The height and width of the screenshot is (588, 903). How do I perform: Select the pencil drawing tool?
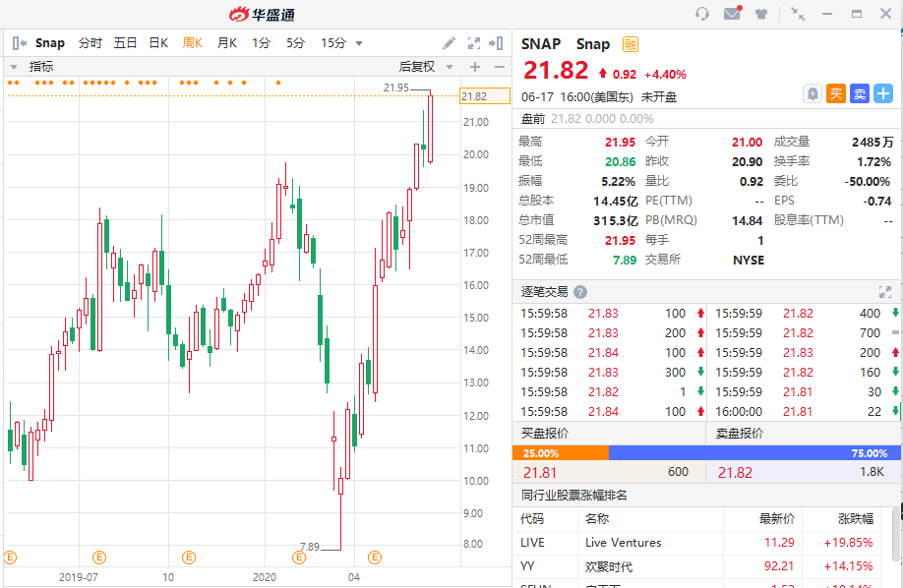point(449,43)
